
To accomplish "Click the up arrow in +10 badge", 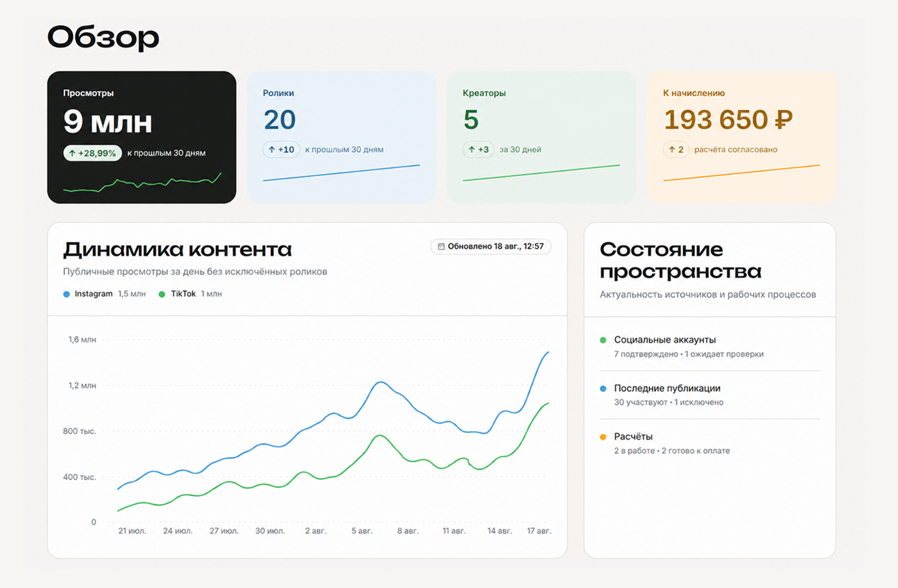I will (272, 150).
